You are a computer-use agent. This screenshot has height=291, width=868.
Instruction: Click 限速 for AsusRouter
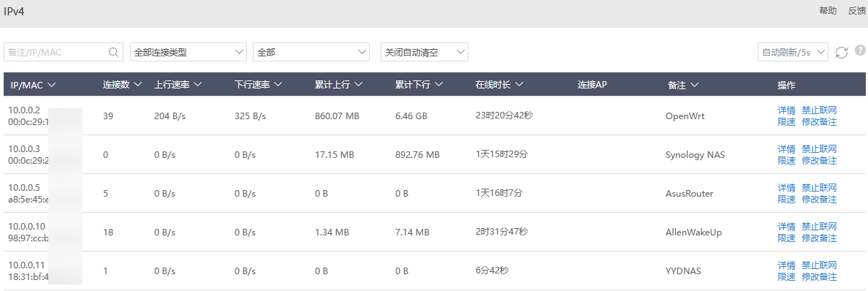tap(787, 199)
